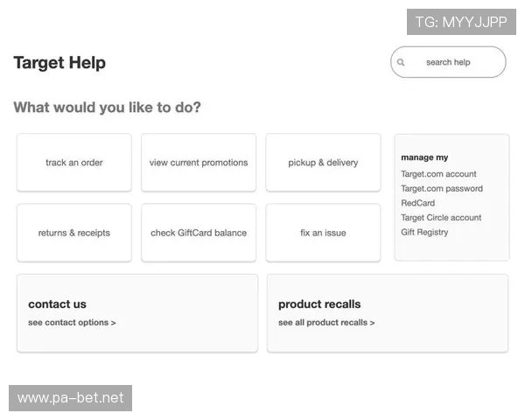Open pickup & delivery help
Image resolution: width=525 pixels, height=420 pixels.
click(323, 163)
